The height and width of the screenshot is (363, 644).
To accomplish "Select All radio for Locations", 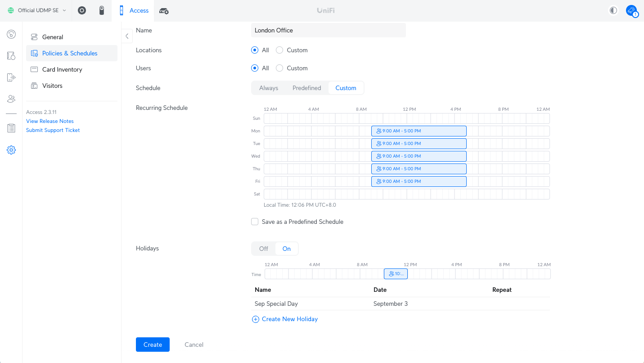I will 255,50.
